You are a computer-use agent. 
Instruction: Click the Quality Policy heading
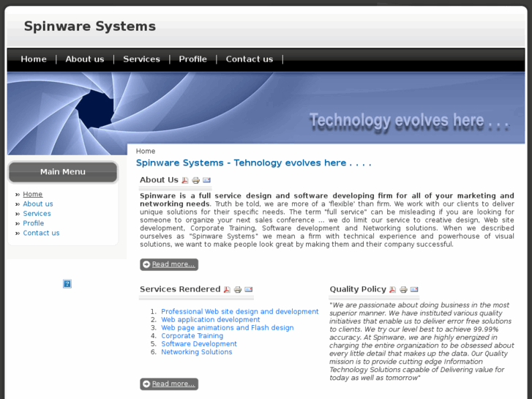point(358,289)
